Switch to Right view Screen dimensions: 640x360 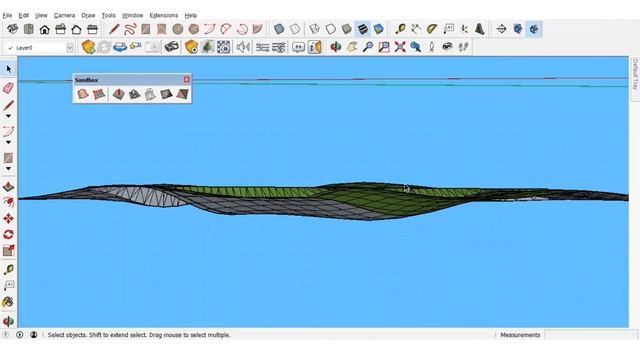coord(60,29)
